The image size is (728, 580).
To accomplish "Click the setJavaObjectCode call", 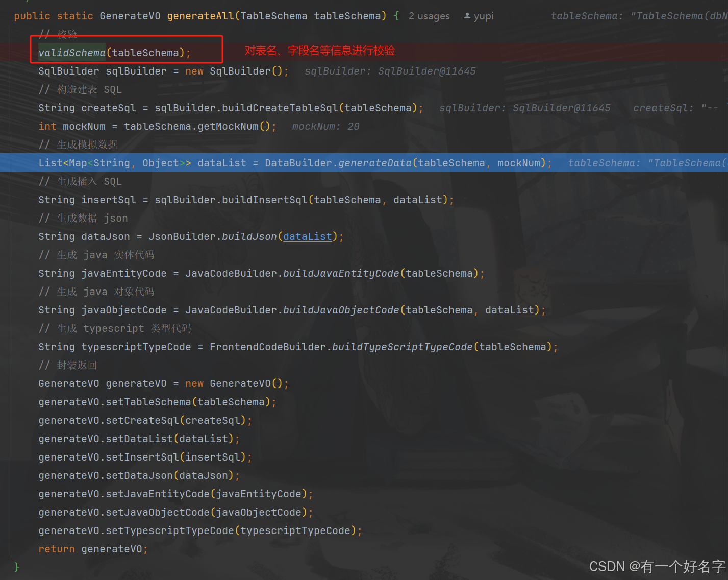I will click(158, 512).
